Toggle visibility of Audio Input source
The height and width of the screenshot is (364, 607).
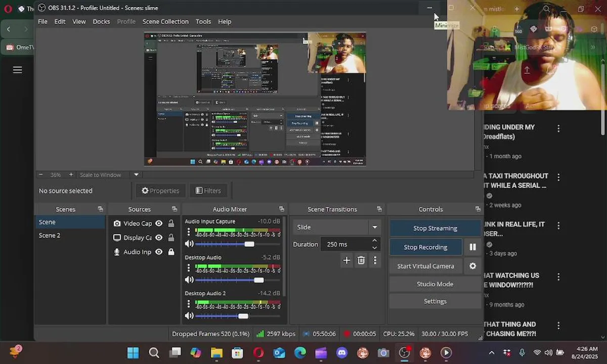click(x=159, y=252)
